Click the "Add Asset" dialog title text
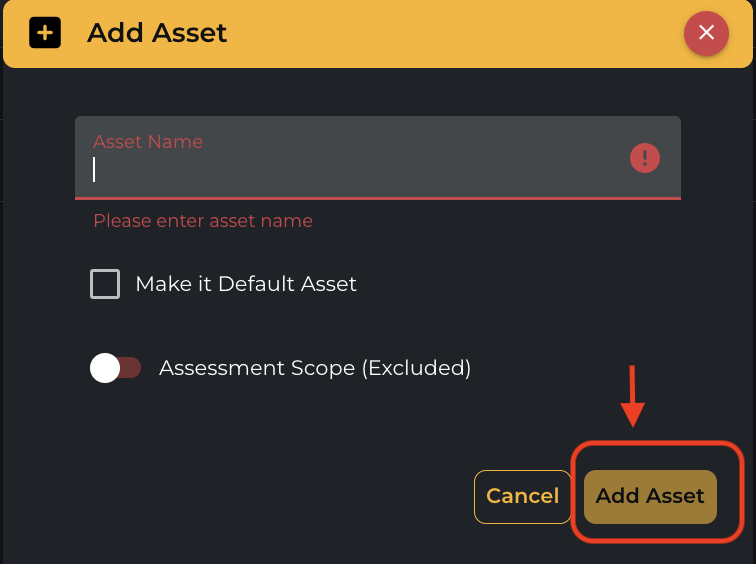The width and height of the screenshot is (756, 564). coord(157,33)
